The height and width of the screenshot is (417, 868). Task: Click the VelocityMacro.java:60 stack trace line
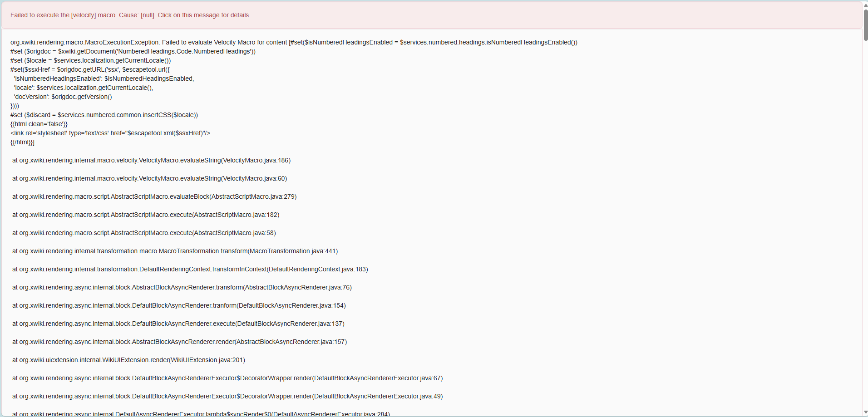(149, 178)
